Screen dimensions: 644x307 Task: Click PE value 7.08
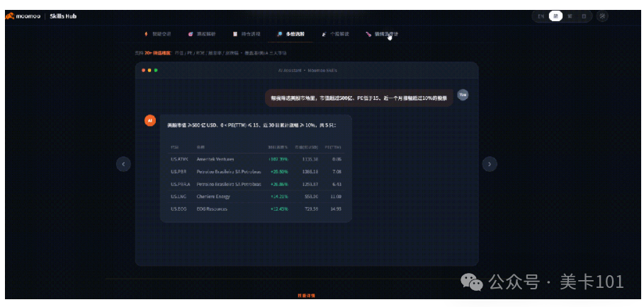(337, 172)
